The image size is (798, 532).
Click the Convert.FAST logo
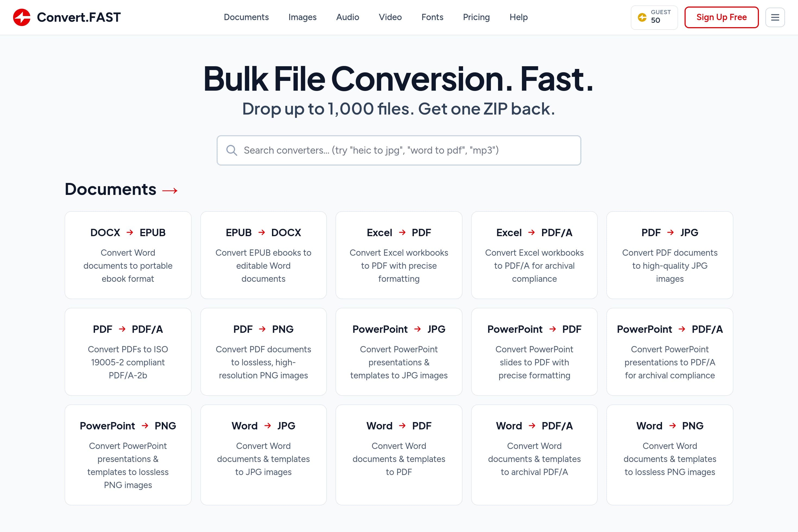(x=66, y=17)
